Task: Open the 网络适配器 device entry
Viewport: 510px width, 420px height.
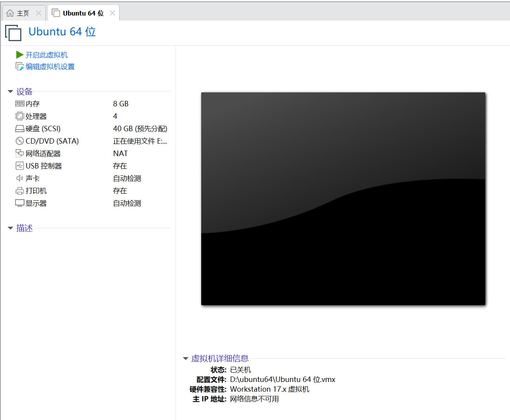Action: click(x=43, y=153)
